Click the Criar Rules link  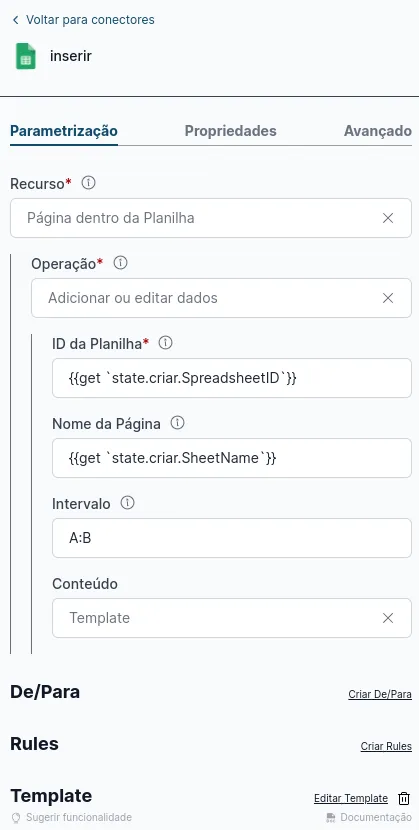coord(386,746)
